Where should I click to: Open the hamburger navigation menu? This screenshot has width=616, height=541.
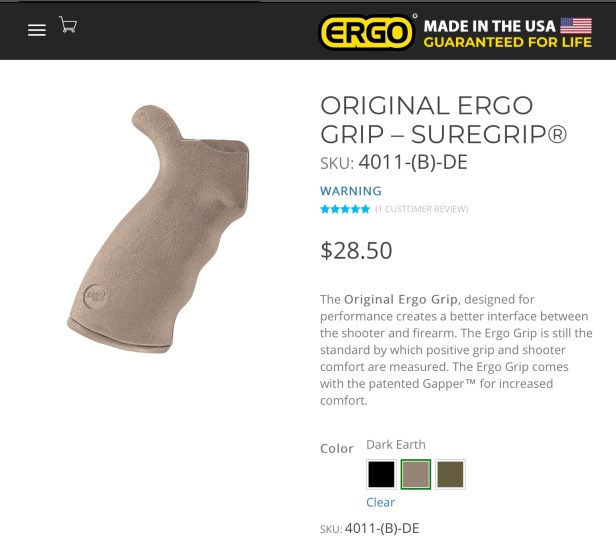pos(37,30)
